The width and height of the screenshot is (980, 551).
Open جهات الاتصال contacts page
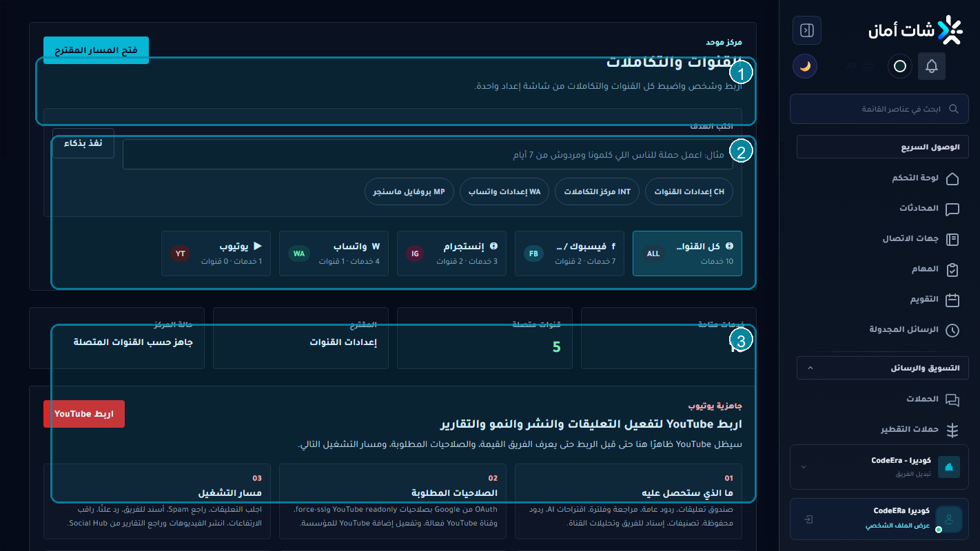pos(910,238)
